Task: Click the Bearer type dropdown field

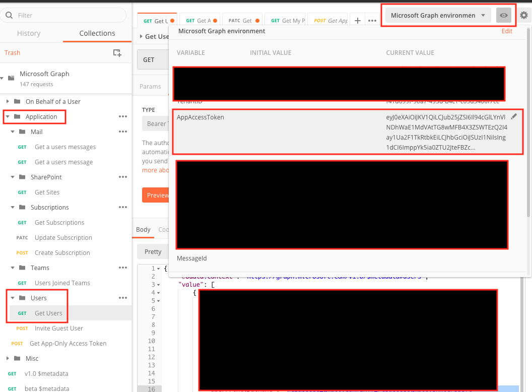Action: [155, 123]
